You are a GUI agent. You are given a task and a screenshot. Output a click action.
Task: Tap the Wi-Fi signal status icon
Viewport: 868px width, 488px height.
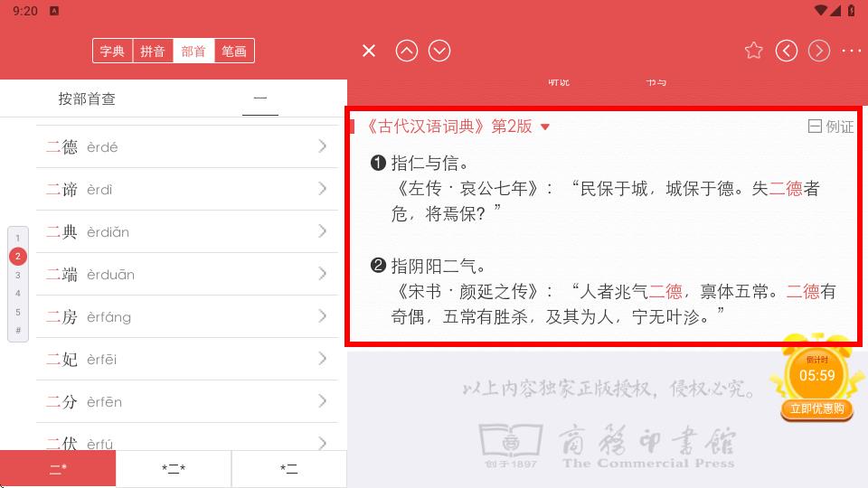[821, 11]
